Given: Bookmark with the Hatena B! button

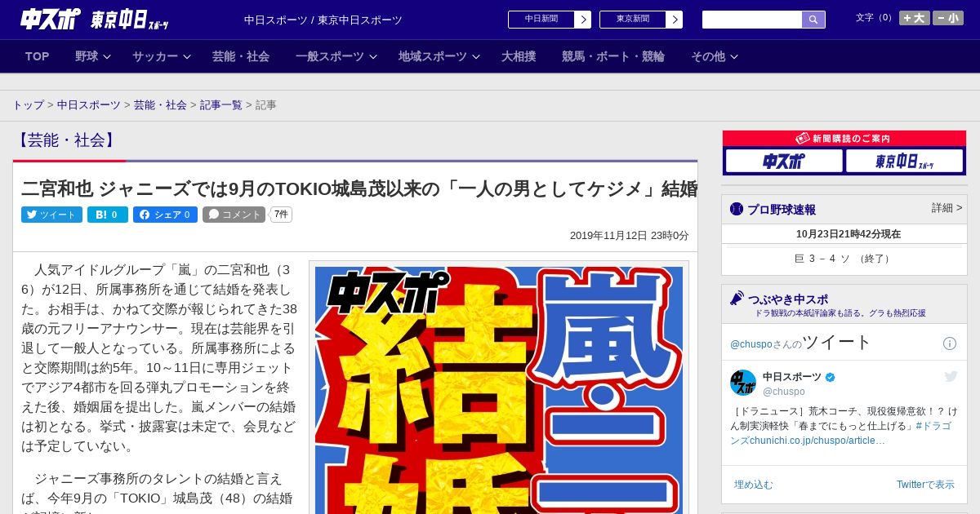Looking at the screenshot, I should click(x=108, y=215).
